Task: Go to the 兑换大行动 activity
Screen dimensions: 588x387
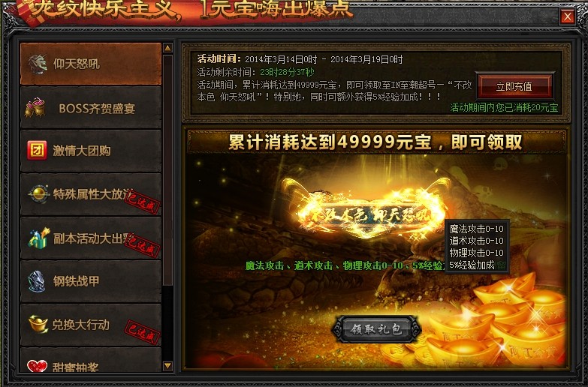Action: tap(91, 325)
